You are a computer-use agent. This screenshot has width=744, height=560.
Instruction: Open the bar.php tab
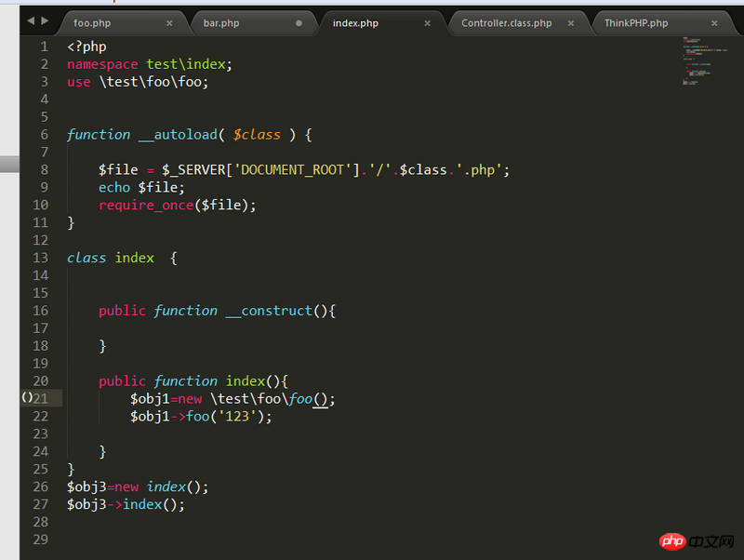(x=221, y=23)
